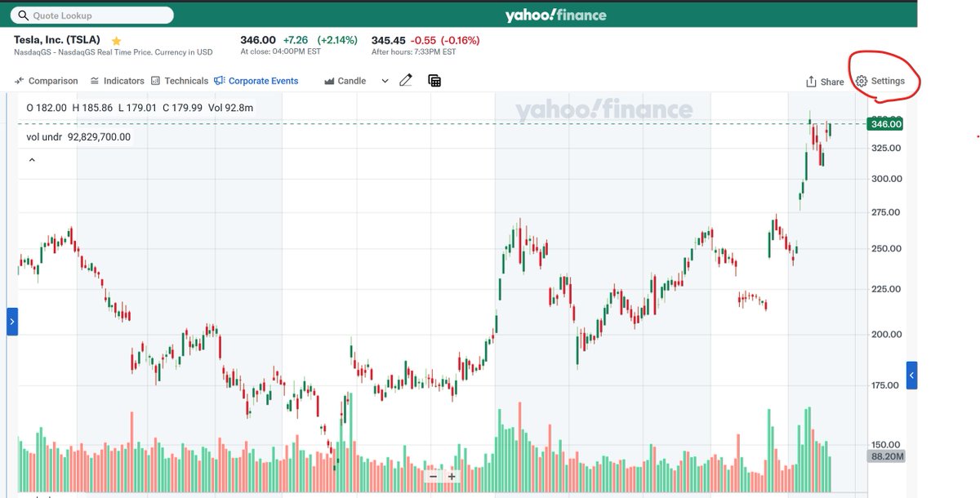Click the 'Vol 92.8m' value
Viewport: 980px width, 498px height.
(x=230, y=108)
